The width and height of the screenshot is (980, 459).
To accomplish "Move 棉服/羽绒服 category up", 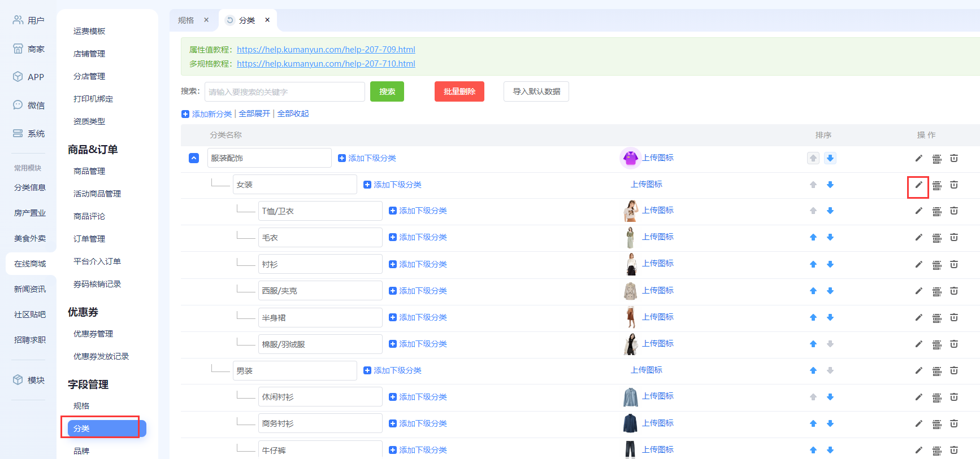I will 813,344.
